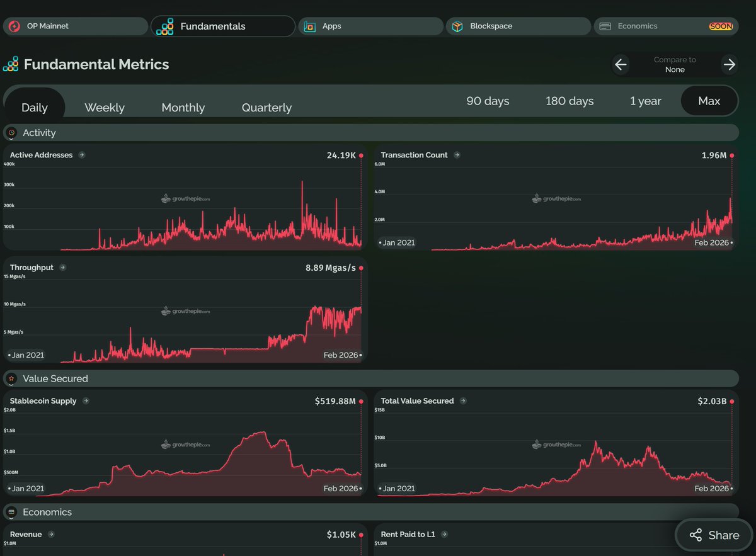Click Feb 2026 label in Throughput chart
Screen dimensions: 756x556
coord(341,355)
